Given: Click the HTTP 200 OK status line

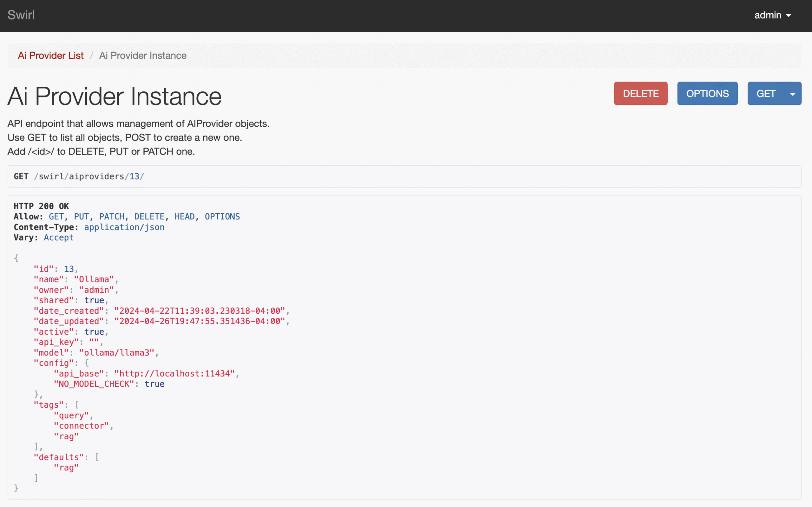Looking at the screenshot, I should pos(41,206).
